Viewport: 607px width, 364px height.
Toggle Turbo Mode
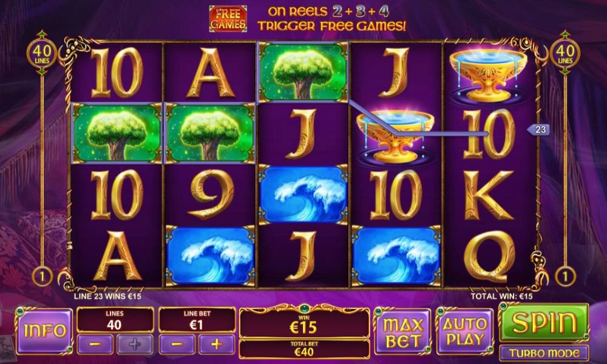point(544,353)
